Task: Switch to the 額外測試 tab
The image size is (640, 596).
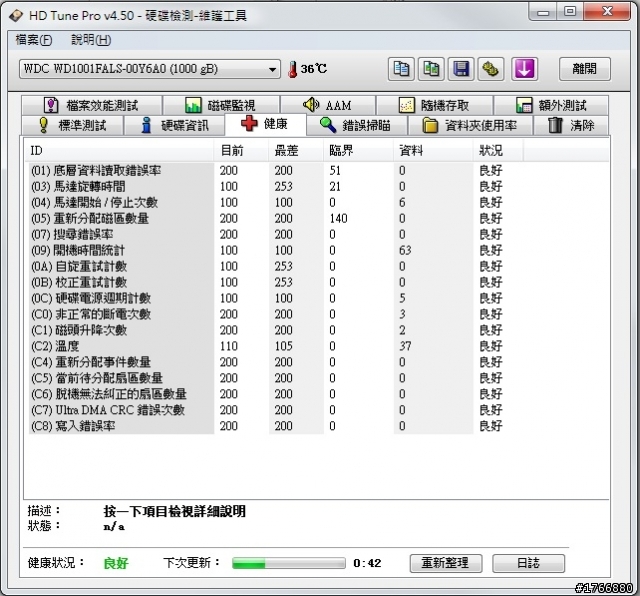Action: coord(551,105)
